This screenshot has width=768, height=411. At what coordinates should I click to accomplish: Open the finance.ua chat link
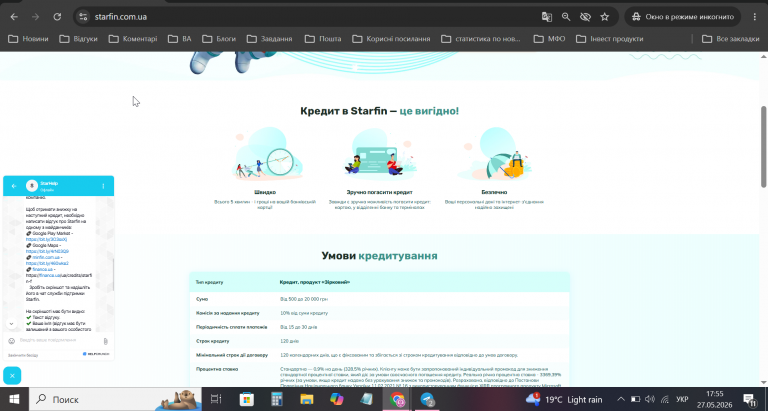click(43, 269)
